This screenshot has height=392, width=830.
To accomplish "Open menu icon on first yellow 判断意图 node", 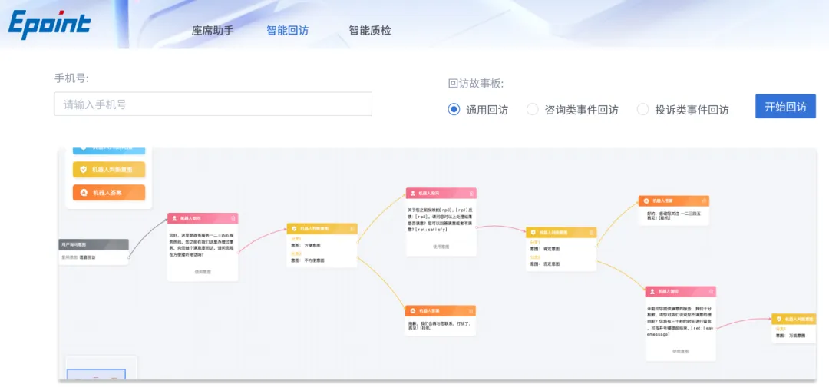I will tap(352, 229).
